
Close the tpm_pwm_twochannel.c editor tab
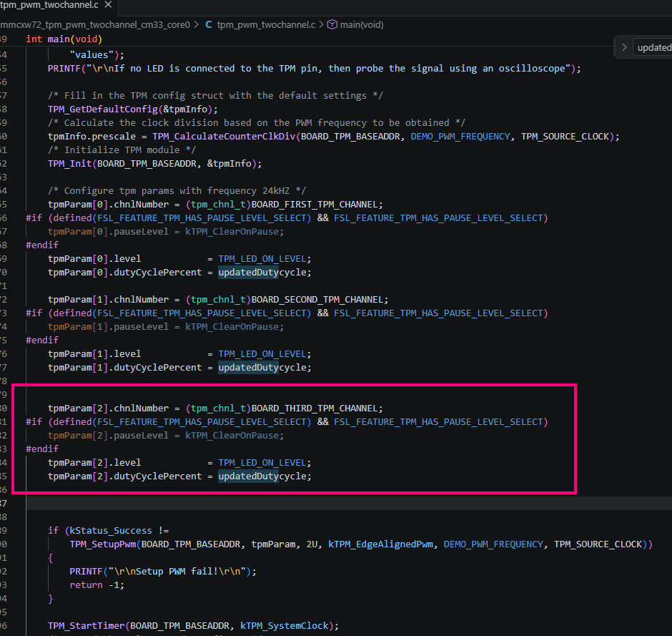109,5
